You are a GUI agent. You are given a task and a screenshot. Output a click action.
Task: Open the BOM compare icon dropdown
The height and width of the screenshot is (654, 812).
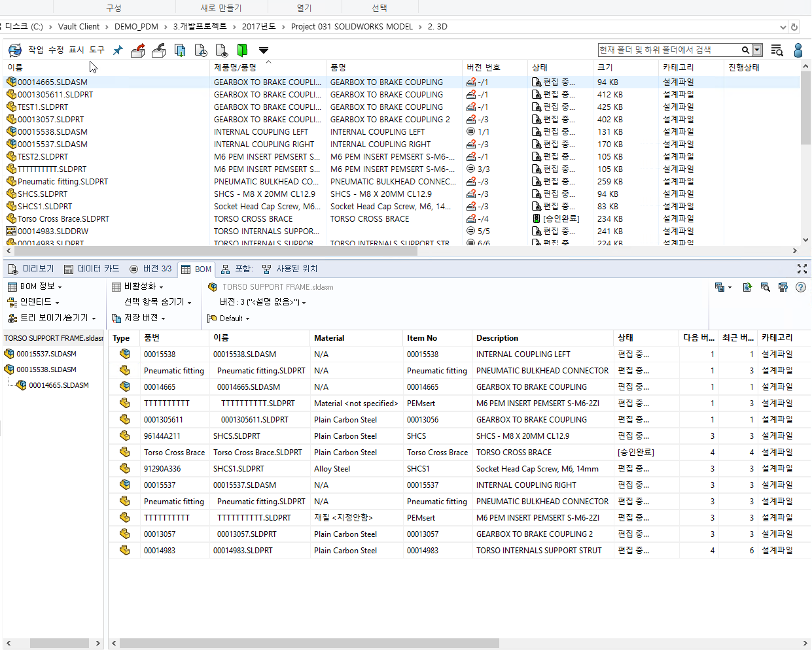tap(723, 287)
